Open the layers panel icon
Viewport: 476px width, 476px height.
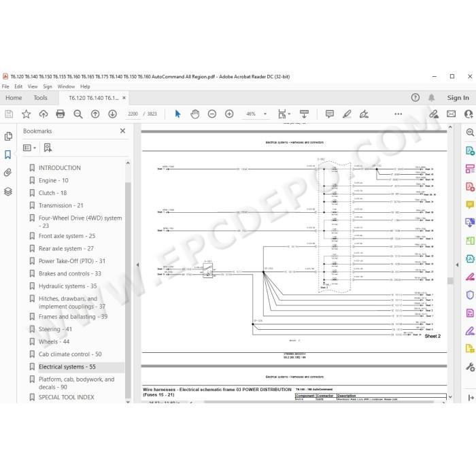pos(8,192)
